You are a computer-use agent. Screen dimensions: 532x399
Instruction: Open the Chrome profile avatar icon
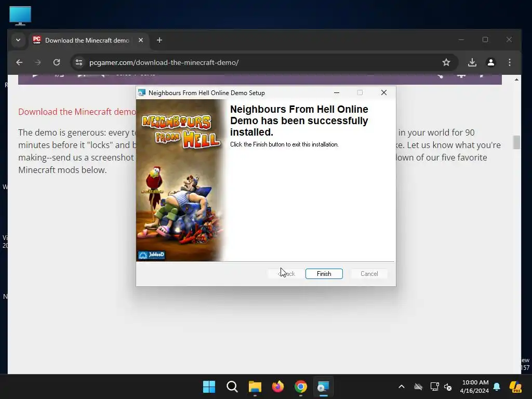(x=490, y=62)
